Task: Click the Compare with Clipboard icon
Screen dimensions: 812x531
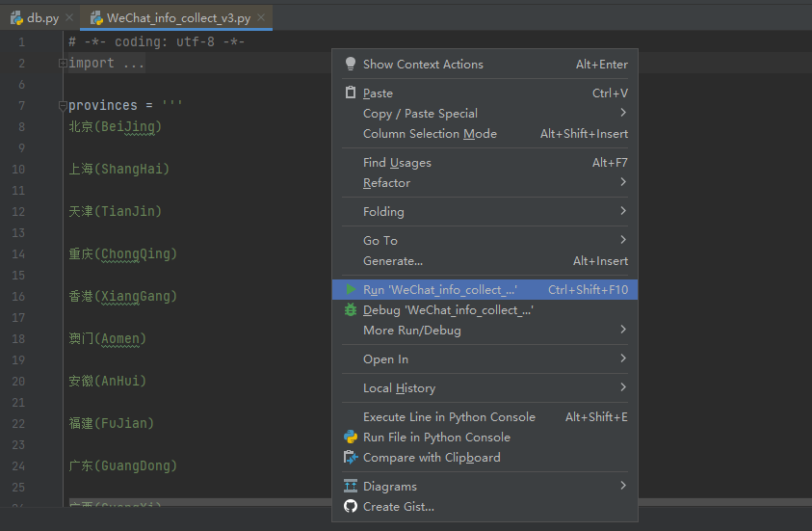Action: [351, 458]
